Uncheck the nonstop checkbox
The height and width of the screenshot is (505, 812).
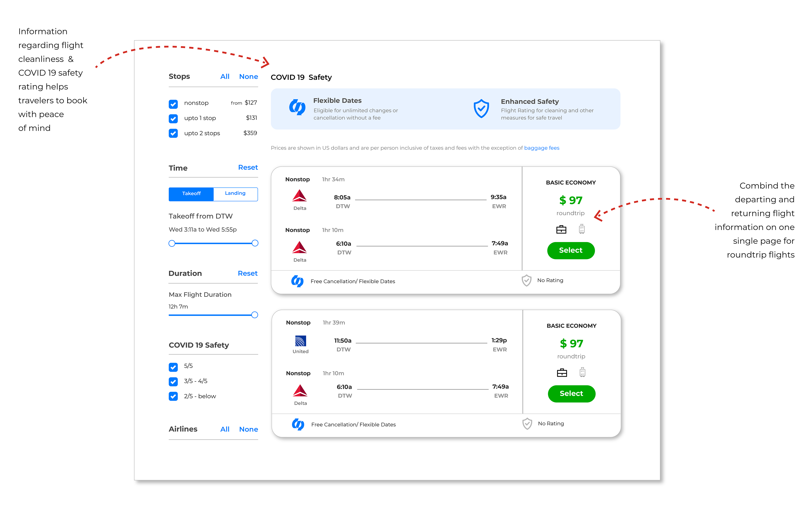[x=173, y=104]
